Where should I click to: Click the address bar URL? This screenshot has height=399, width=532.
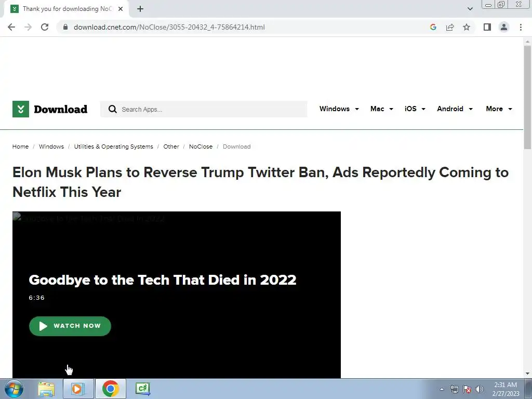tap(169, 27)
